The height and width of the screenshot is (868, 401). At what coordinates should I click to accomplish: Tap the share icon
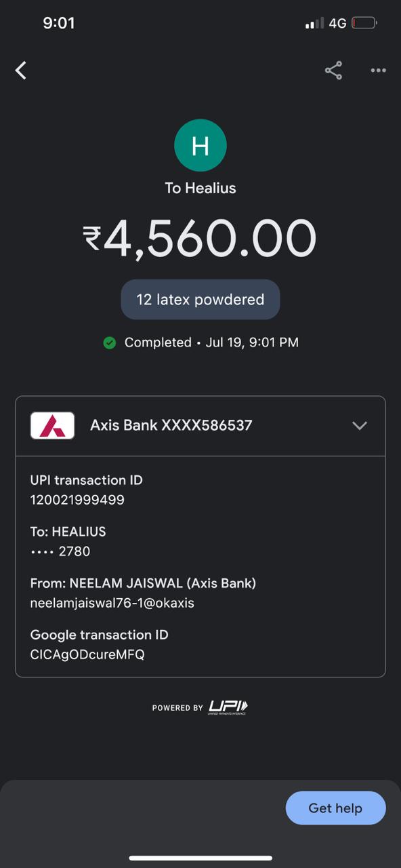coord(333,71)
